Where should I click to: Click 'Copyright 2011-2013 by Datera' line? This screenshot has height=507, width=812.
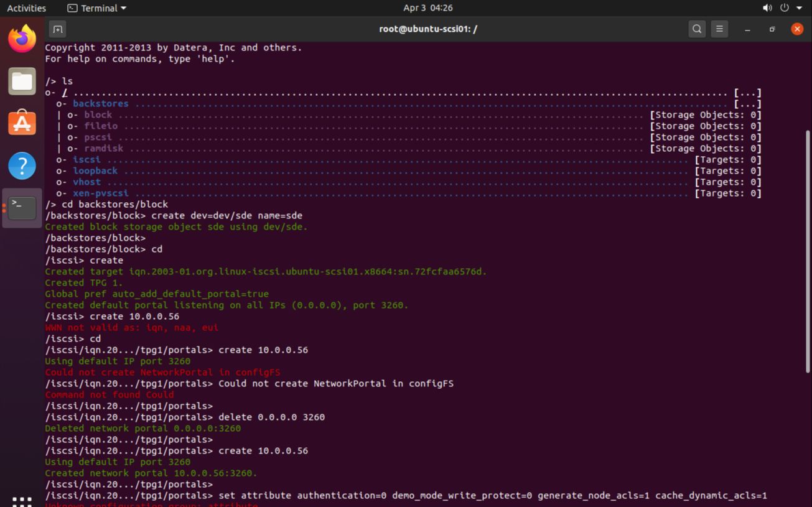pyautogui.click(x=174, y=48)
